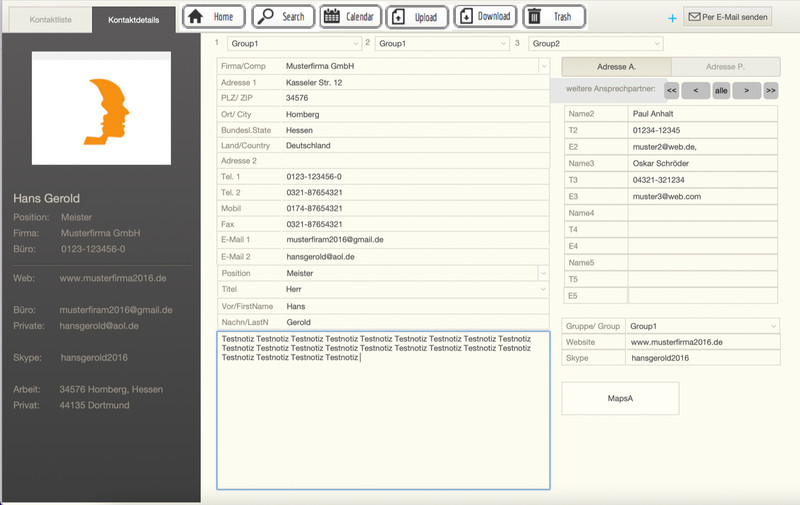Click the Name2 field Paul Anhalt
The height and width of the screenshot is (505, 800).
tap(703, 114)
